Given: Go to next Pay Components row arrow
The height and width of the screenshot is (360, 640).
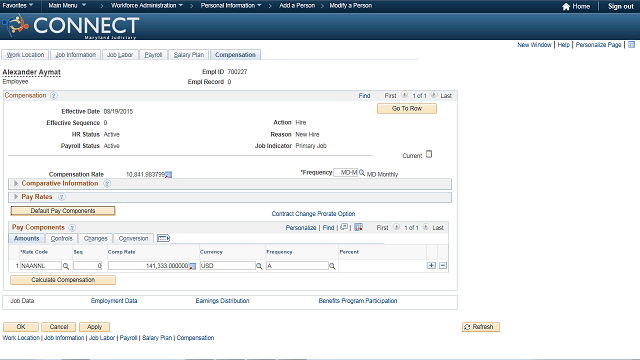Looking at the screenshot, I should tap(426, 227).
